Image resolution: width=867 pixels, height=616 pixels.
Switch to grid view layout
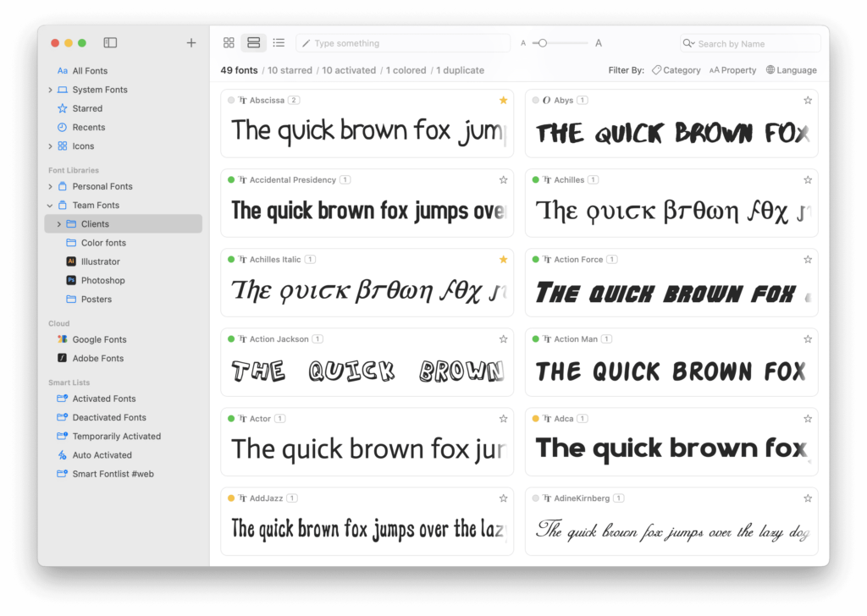(229, 42)
